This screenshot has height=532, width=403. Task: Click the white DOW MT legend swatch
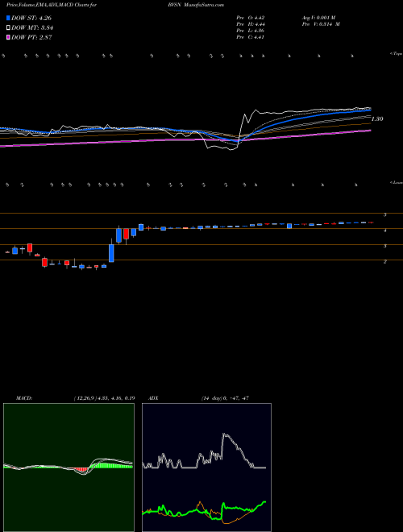(9, 27)
